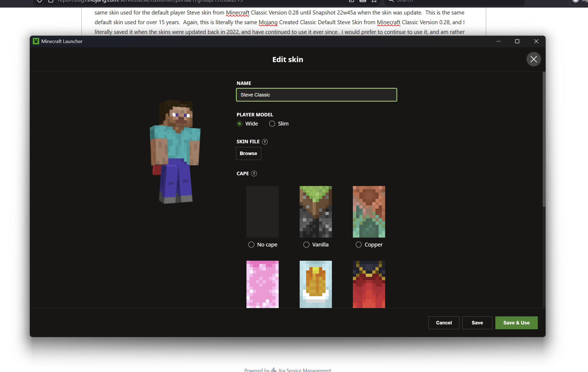This screenshot has width=588, height=372.
Task: Choose the Vanilla cape radio button
Action: pyautogui.click(x=306, y=245)
